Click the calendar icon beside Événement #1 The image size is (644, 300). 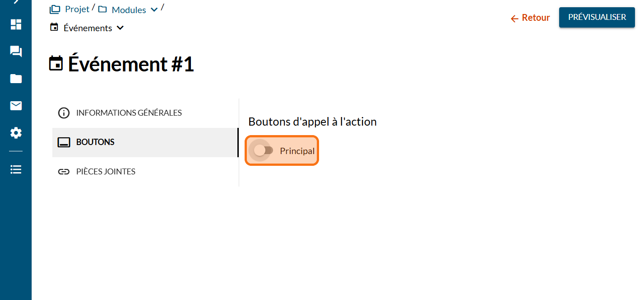(56, 64)
